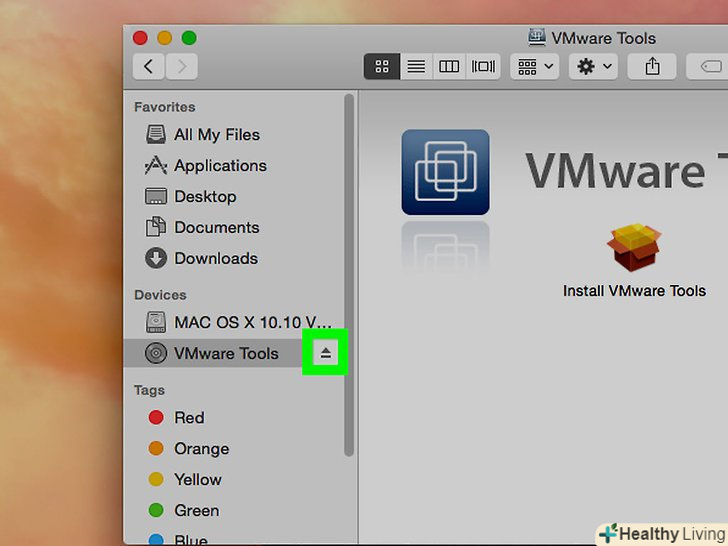Click the Favorites section header

(x=165, y=107)
